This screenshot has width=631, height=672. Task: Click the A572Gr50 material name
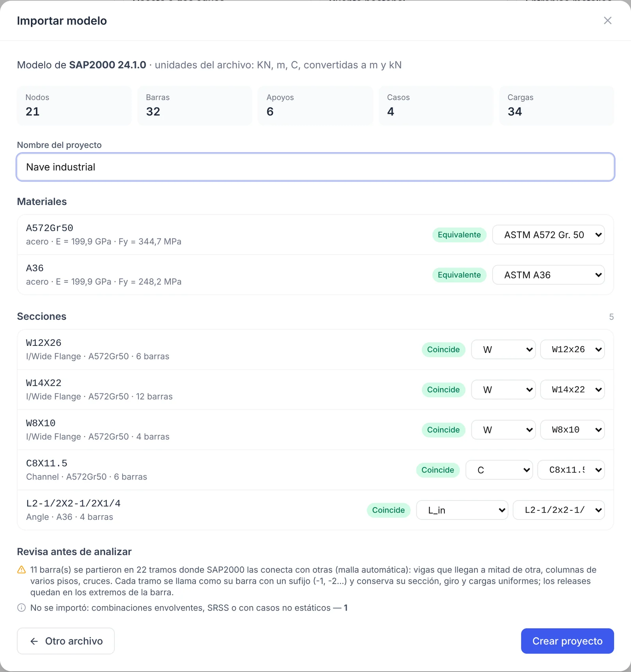pos(50,228)
